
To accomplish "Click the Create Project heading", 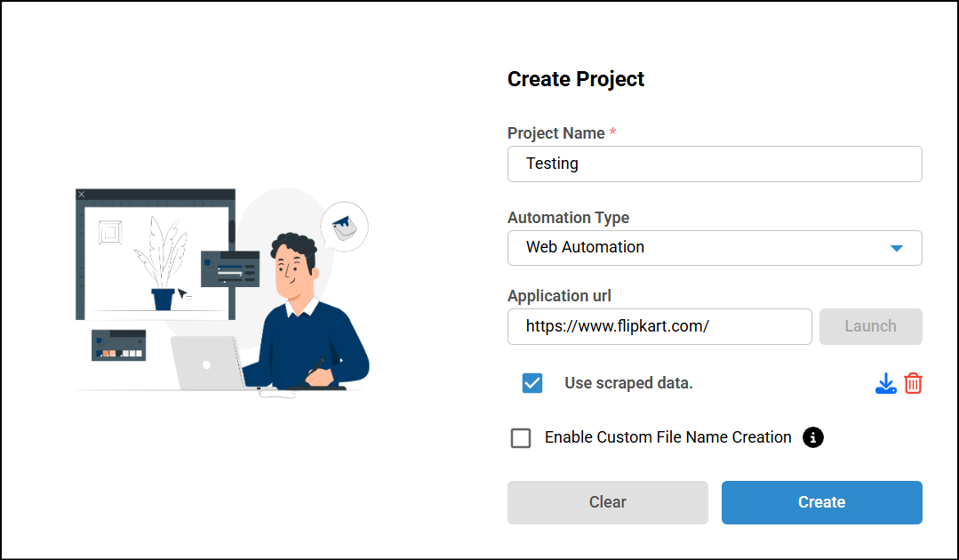I will point(576,79).
